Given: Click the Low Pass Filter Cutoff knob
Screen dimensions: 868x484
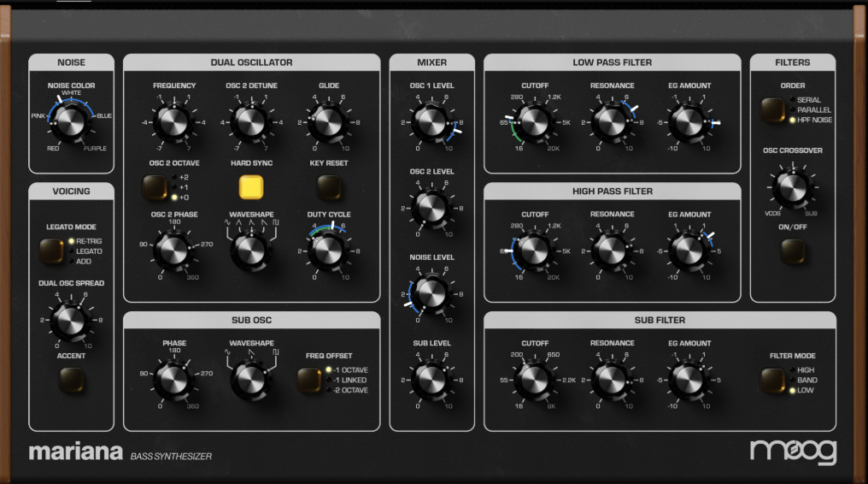Looking at the screenshot, I should (x=535, y=122).
